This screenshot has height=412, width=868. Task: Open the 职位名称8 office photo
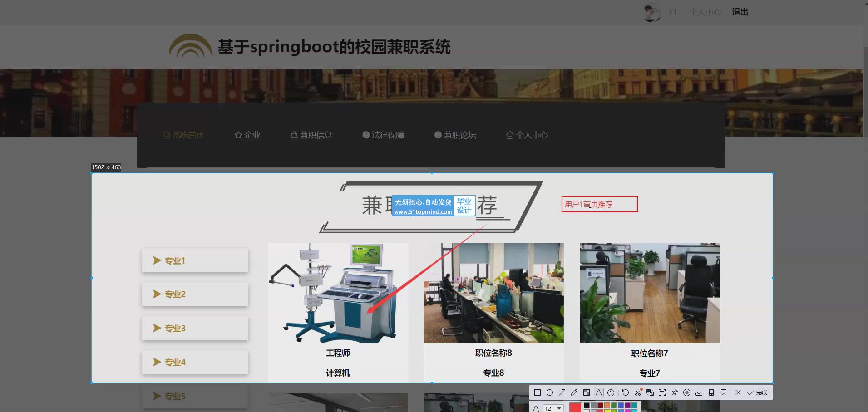493,293
